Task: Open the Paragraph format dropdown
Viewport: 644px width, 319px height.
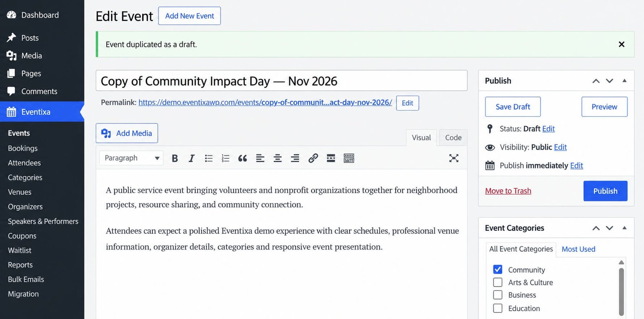Action: pos(132,158)
